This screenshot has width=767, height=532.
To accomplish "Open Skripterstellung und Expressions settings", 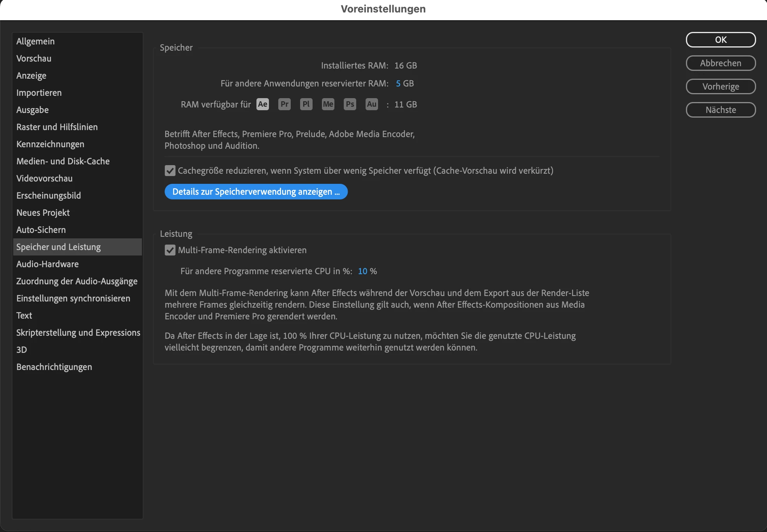I will point(78,333).
